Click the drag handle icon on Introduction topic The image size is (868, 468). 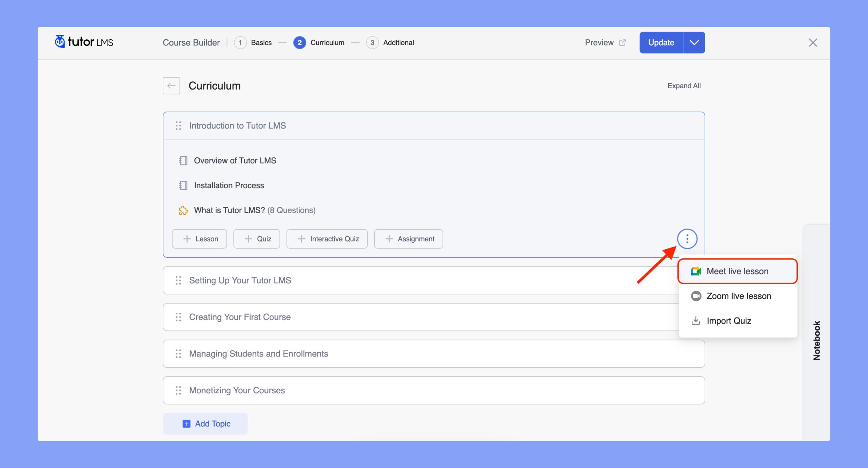(177, 125)
